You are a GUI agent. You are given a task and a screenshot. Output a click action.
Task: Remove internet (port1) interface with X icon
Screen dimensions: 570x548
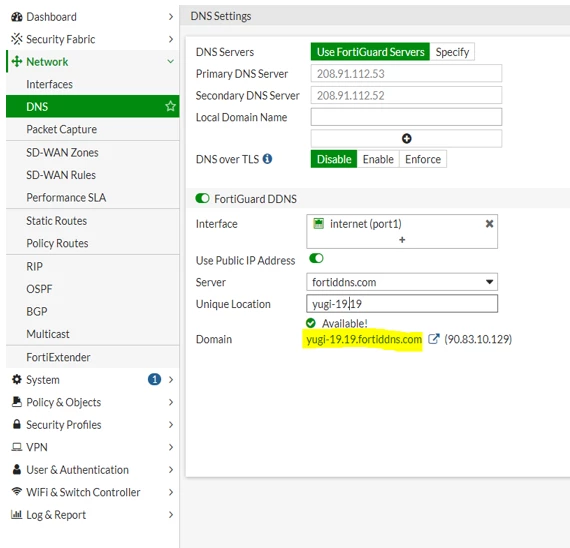pyautogui.click(x=489, y=224)
